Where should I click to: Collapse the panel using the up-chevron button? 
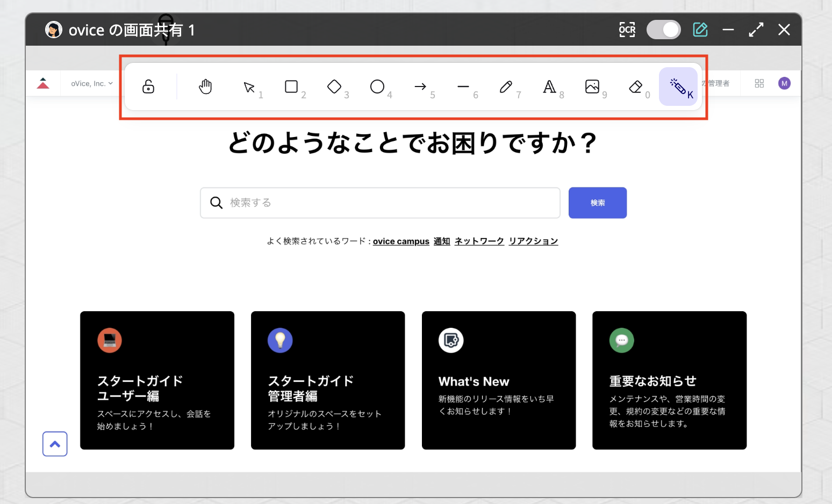click(x=54, y=444)
